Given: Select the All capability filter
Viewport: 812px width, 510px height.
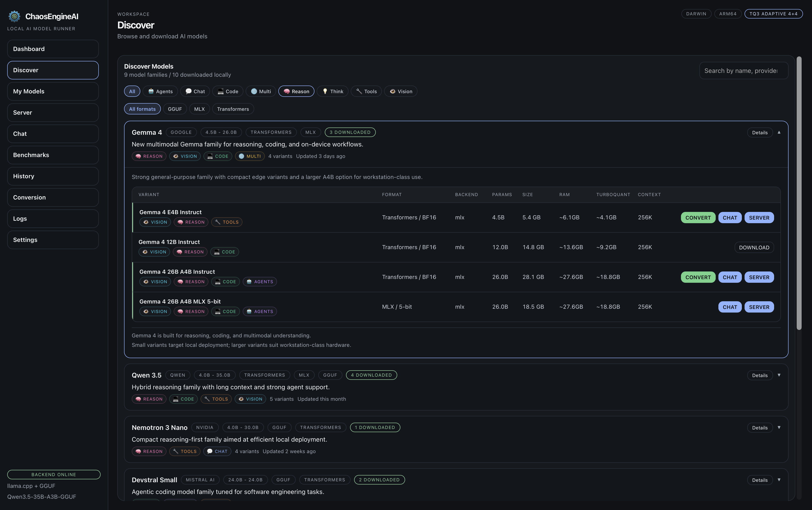Looking at the screenshot, I should click(x=132, y=91).
